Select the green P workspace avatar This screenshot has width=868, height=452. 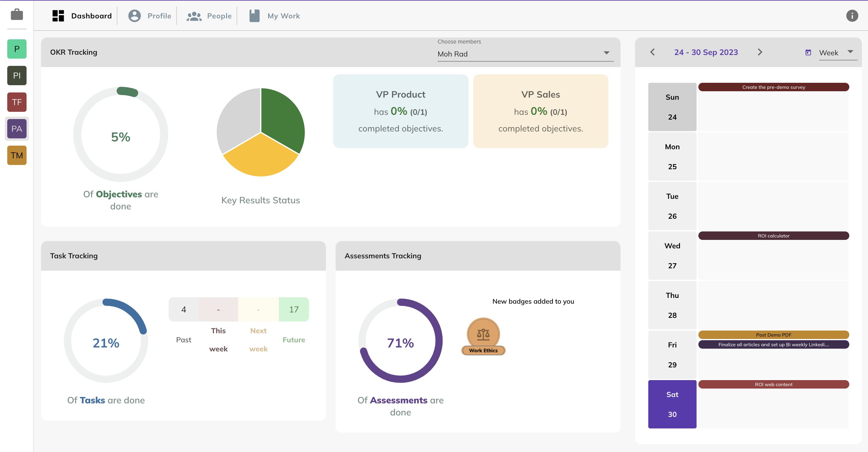(x=17, y=49)
